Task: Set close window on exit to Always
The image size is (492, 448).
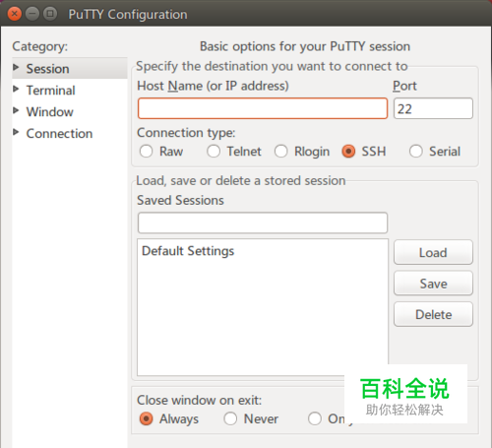Action: pyautogui.click(x=146, y=418)
